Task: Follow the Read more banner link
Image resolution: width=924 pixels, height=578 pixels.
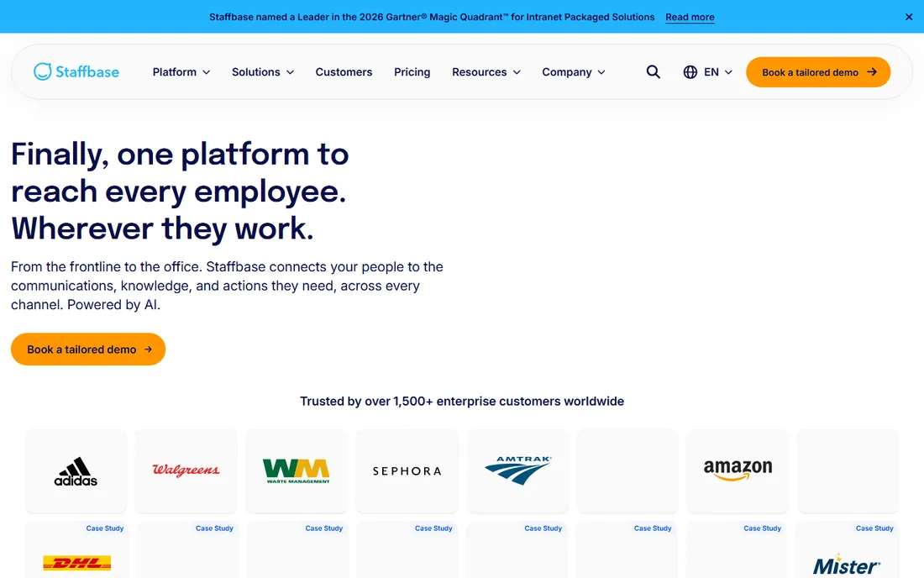Action: 690,17
